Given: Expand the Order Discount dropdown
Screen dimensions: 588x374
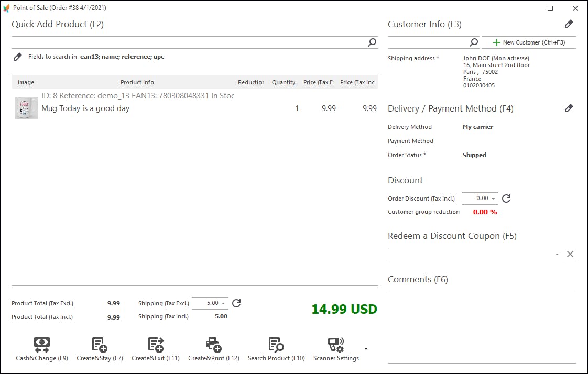Looking at the screenshot, I should pos(493,199).
